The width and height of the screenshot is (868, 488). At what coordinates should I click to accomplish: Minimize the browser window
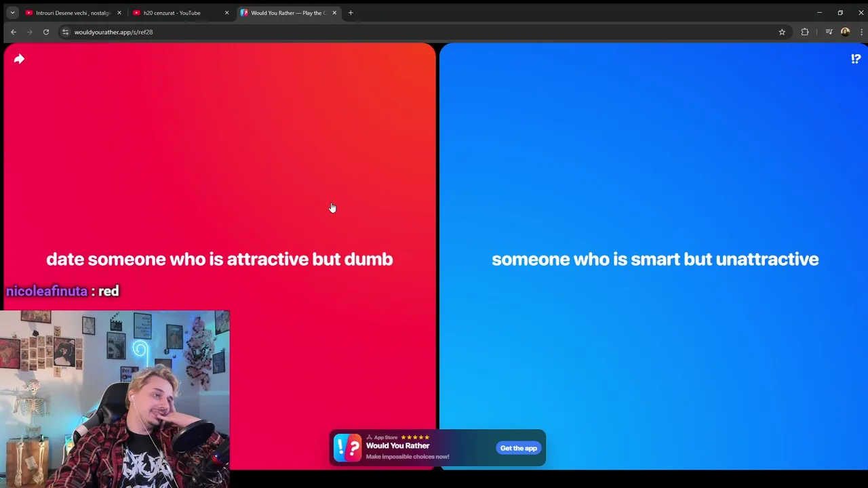[x=819, y=13]
